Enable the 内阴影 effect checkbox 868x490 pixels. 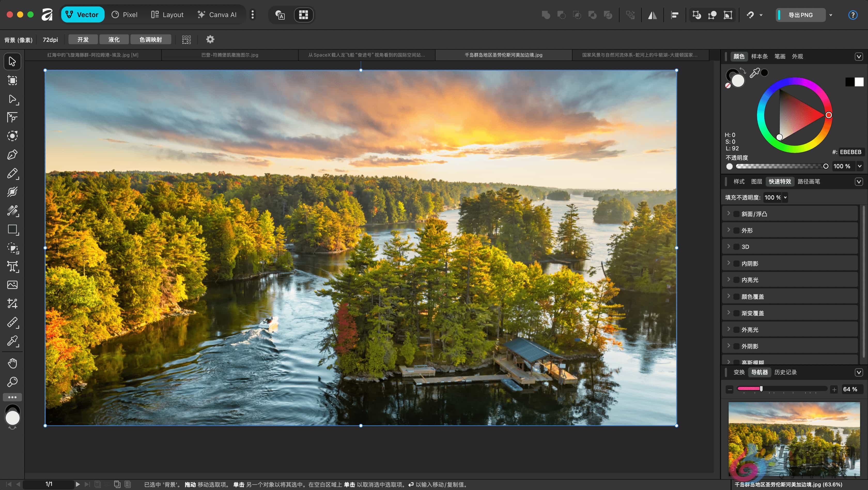click(x=737, y=264)
